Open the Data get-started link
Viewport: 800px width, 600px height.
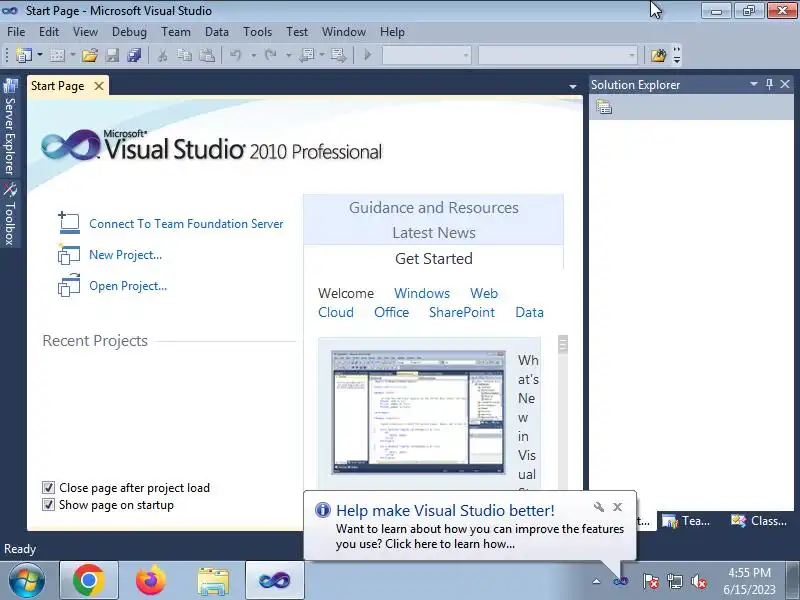529,312
